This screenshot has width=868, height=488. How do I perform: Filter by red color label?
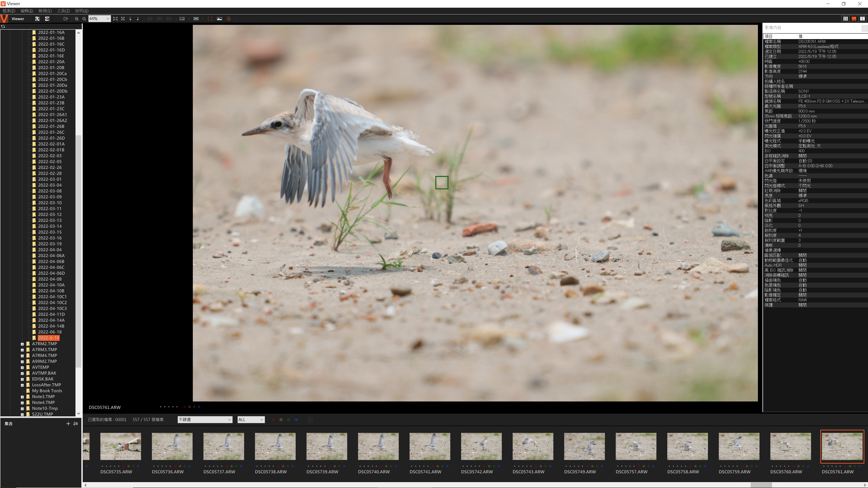tap(273, 420)
